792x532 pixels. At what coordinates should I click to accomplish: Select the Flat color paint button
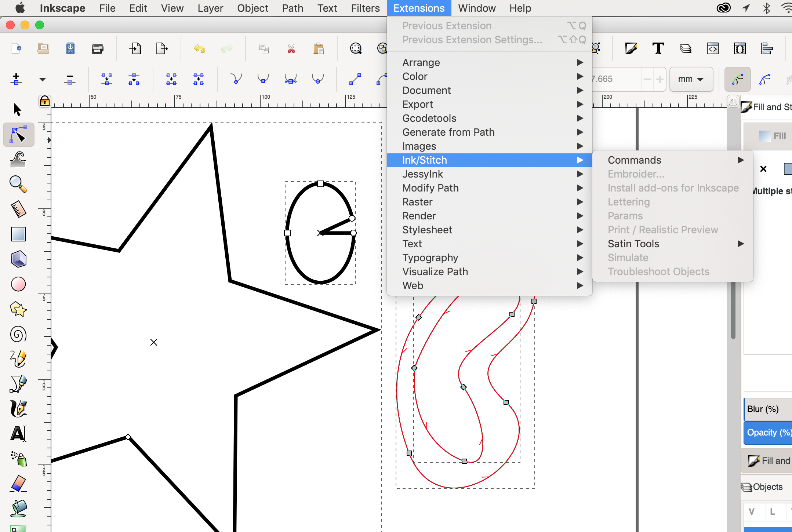coord(788,169)
